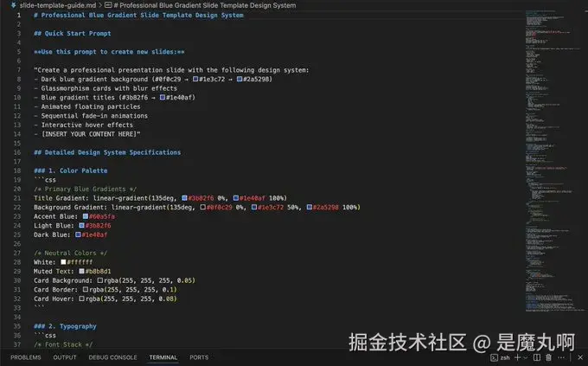Click the 'zsh' terminal label
This screenshot has width=588, height=366.
point(505,357)
